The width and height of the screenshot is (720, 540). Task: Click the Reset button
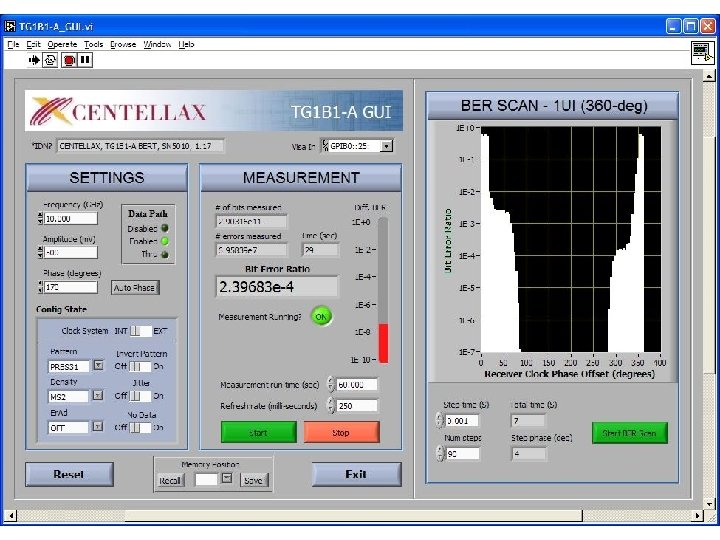(69, 474)
